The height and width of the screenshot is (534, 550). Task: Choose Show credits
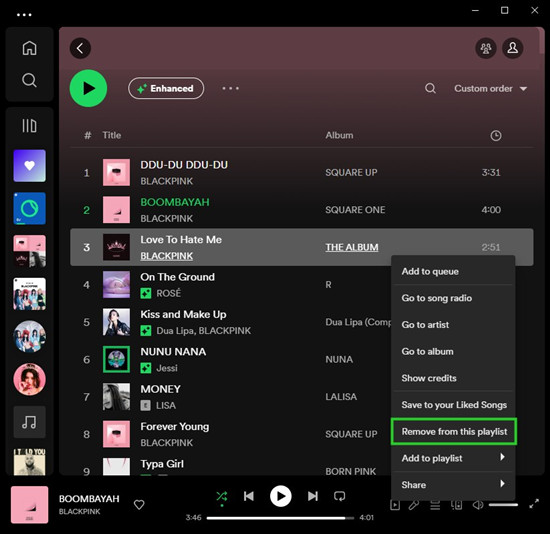453,378
